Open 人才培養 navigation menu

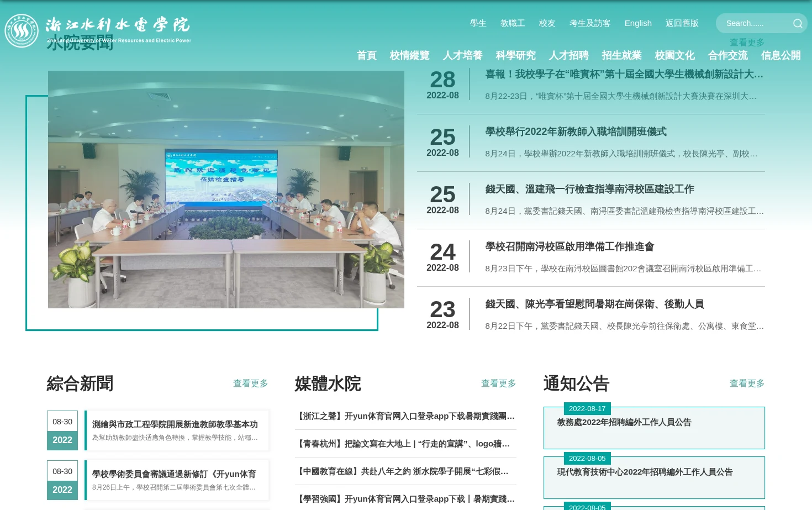click(x=462, y=55)
